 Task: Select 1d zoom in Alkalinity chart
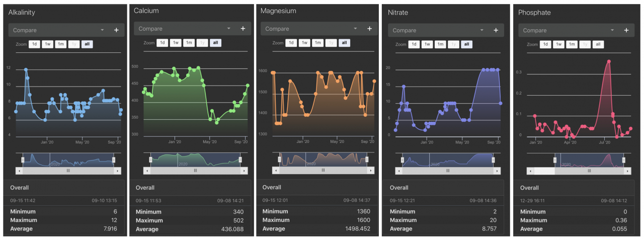(35, 44)
